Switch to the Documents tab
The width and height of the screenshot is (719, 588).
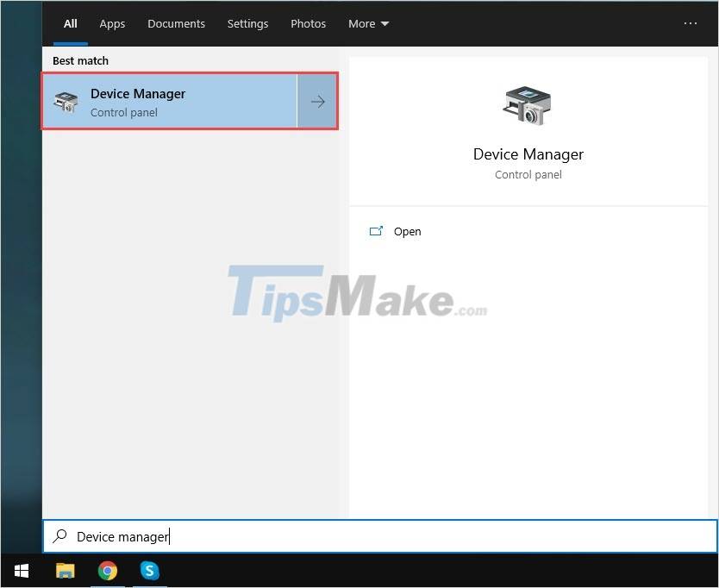click(x=176, y=23)
